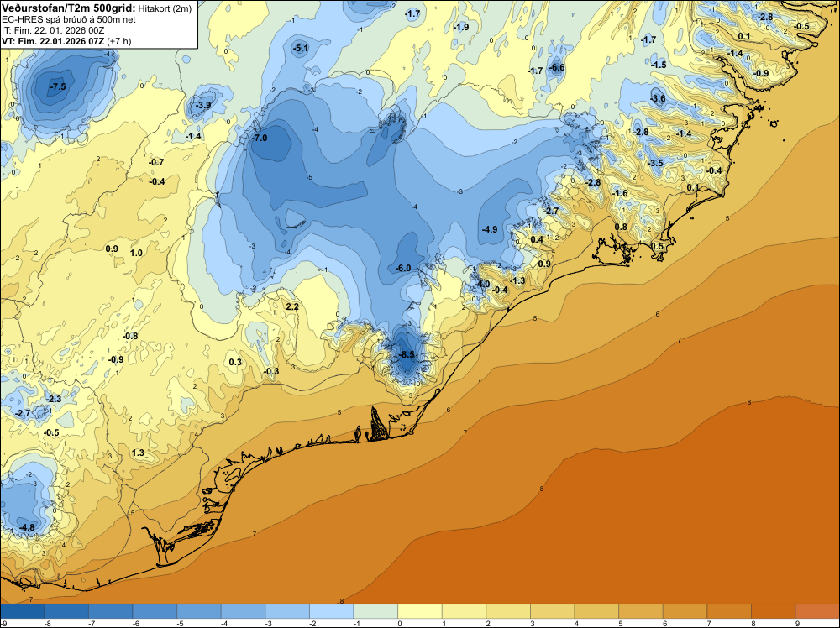Click the legend swatch between -7 and -6
Viewport: 840px width, 628px height.
click(111, 611)
